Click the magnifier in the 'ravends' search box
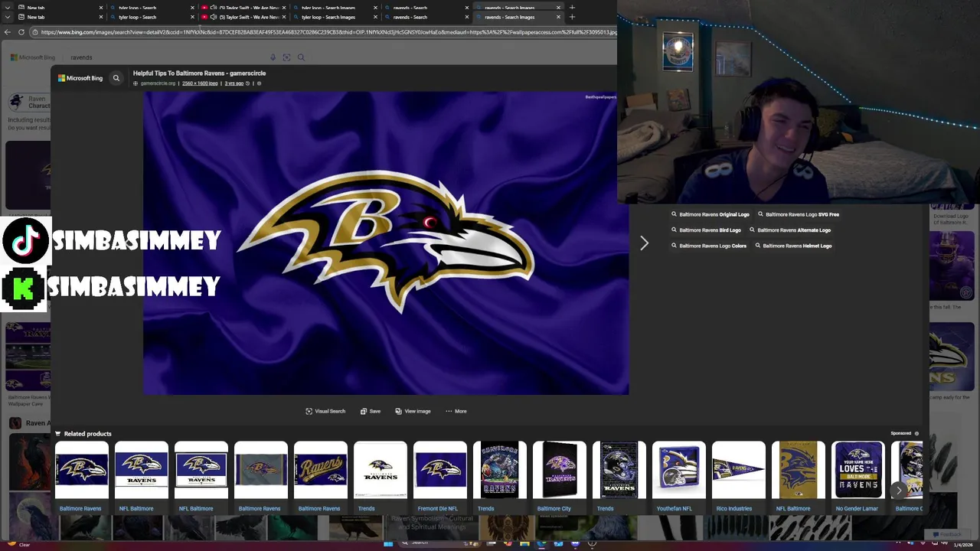Viewport: 980px width, 551px height. pos(301,57)
